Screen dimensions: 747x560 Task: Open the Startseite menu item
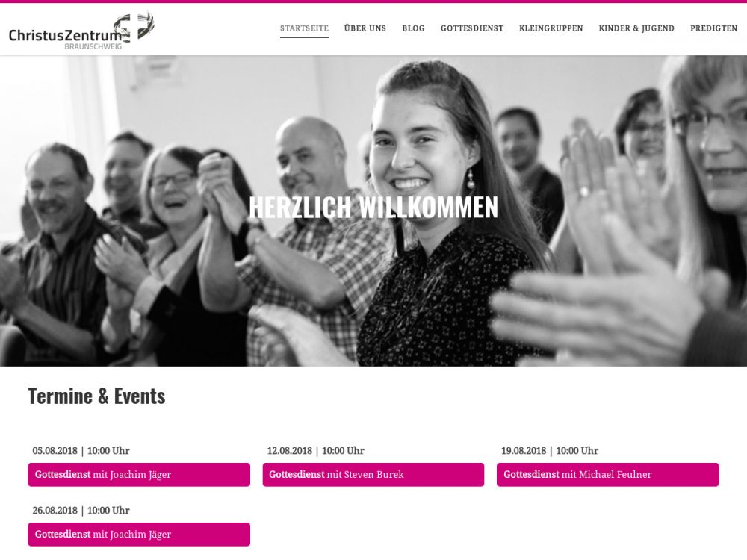click(304, 28)
